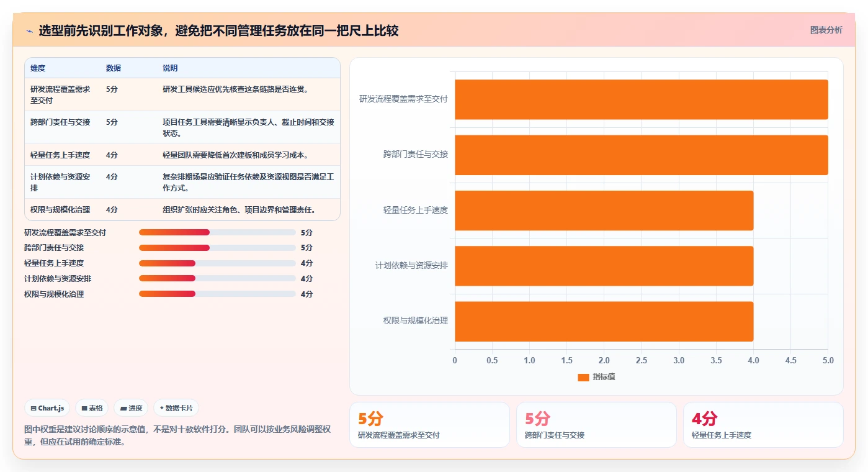Click chart axis label 跨部门责任与交接

coord(416,154)
